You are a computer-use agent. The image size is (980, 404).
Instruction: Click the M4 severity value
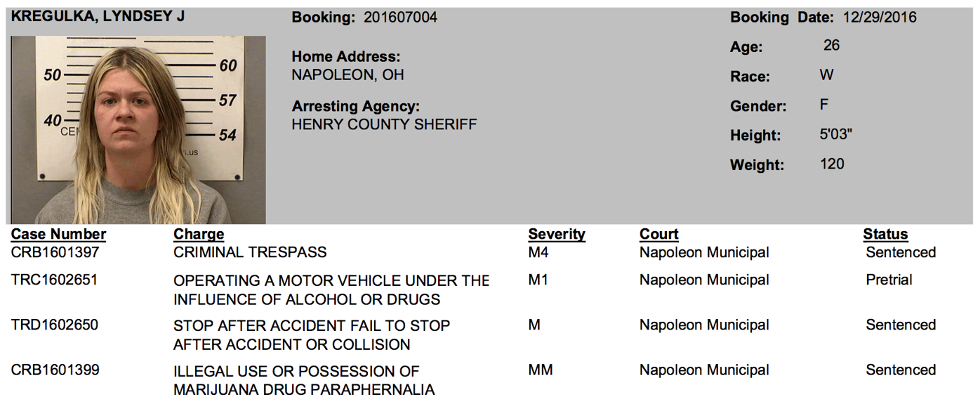[538, 252]
